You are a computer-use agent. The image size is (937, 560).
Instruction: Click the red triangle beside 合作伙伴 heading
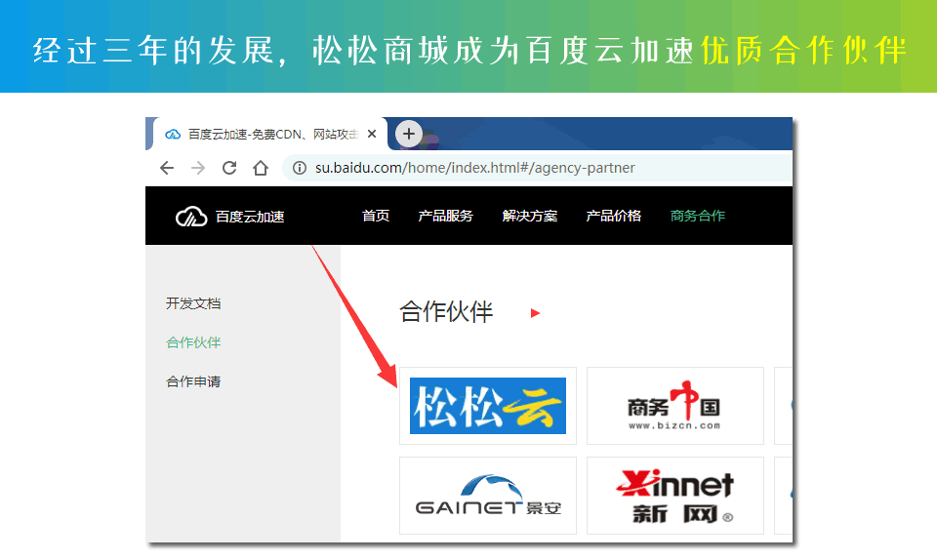536,313
